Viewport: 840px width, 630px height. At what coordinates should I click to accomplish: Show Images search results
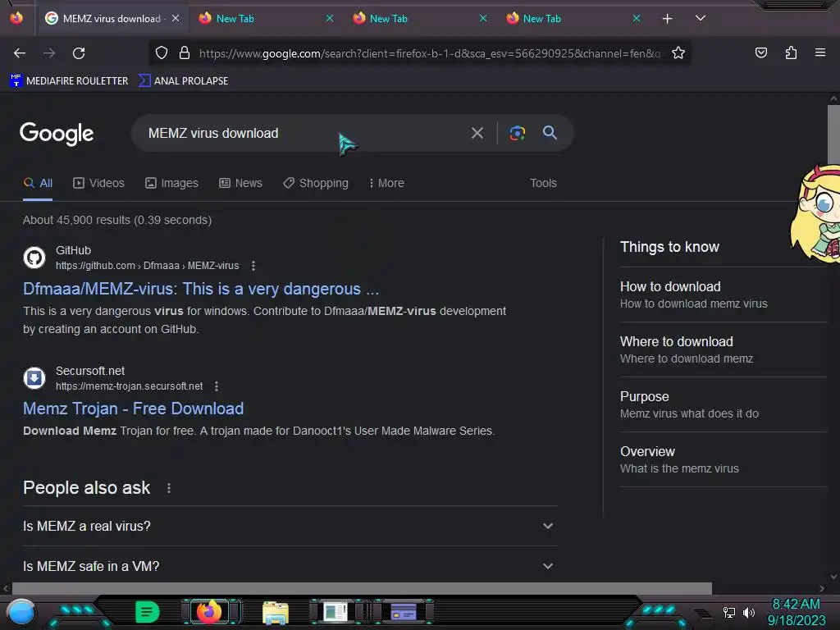pyautogui.click(x=172, y=183)
